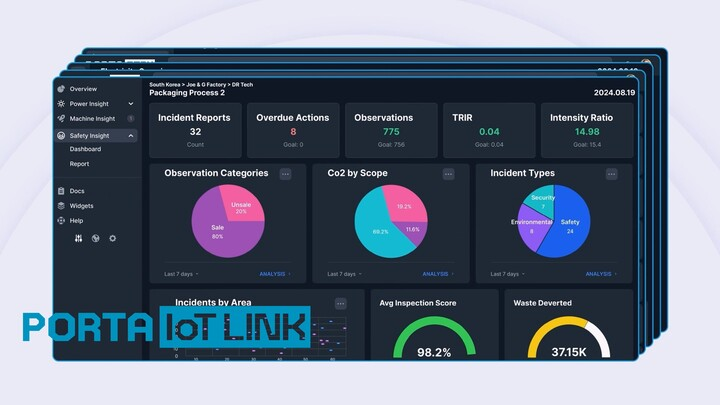Collapse the Safety Insight menu chevron
This screenshot has width=720, height=405.
click(x=131, y=135)
